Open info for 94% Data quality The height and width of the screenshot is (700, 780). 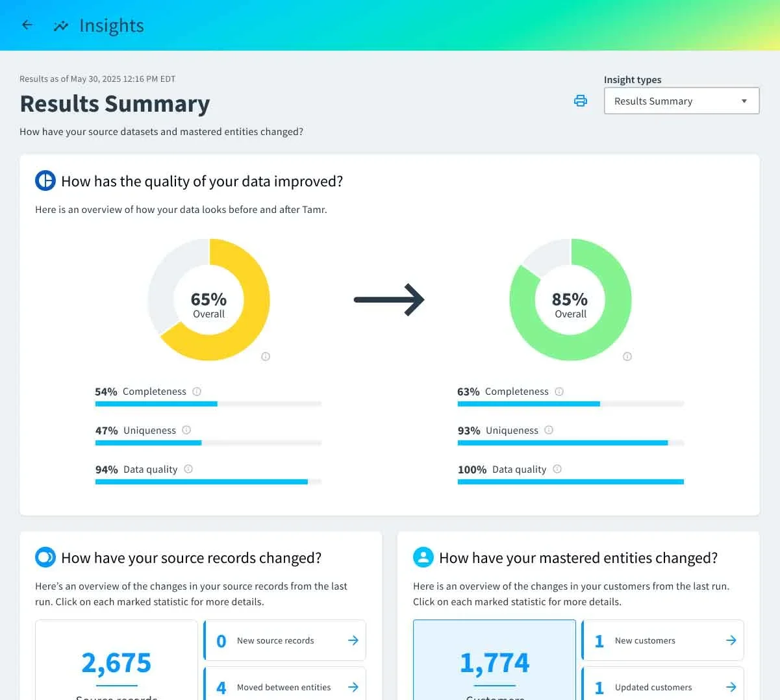tap(188, 469)
